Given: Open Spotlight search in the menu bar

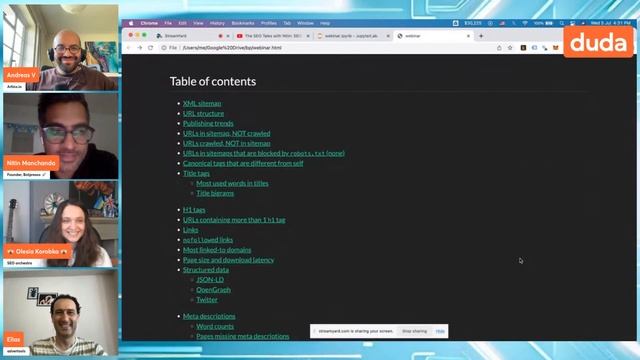Looking at the screenshot, I should tap(562, 23).
